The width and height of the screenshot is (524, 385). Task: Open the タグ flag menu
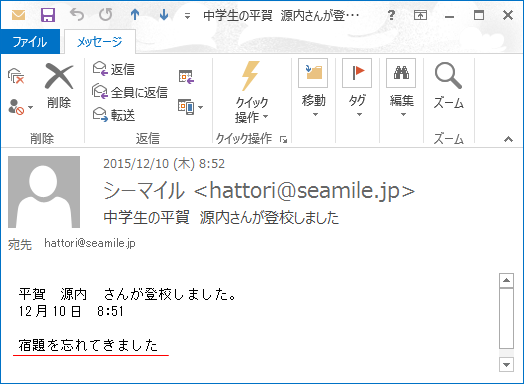357,88
